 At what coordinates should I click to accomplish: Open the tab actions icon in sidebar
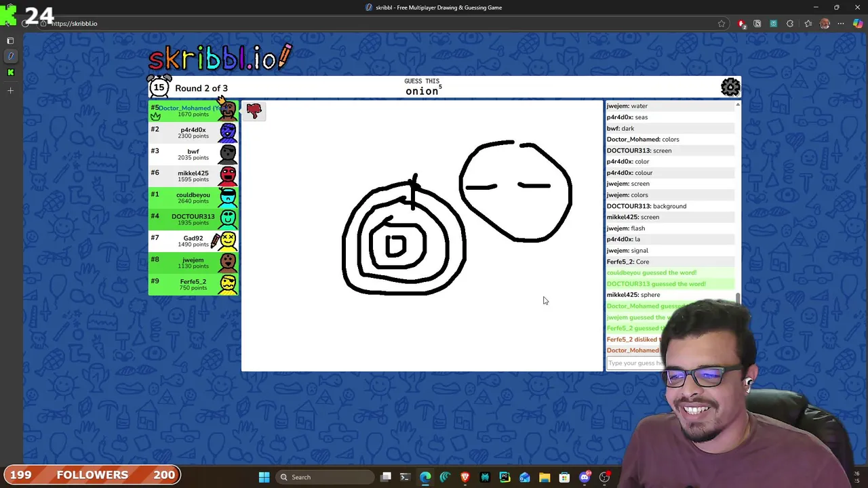10,41
